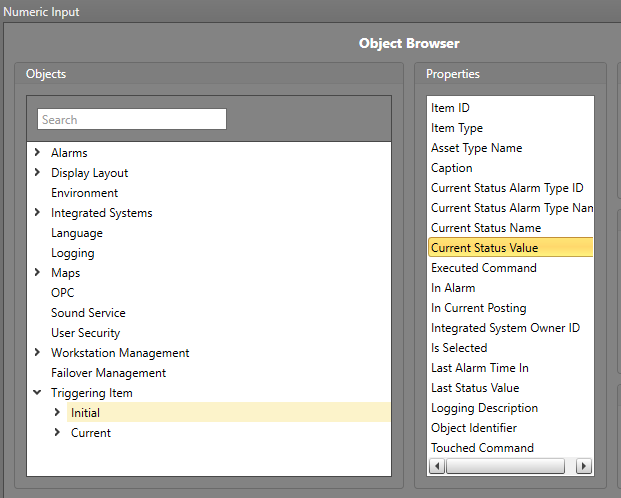
Task: Select Environment in the Objects tree
Action: [84, 193]
